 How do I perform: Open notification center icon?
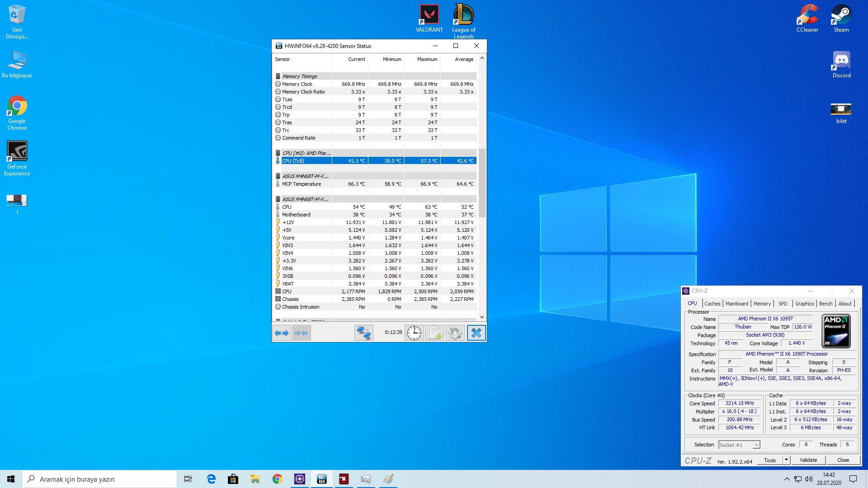click(853, 479)
